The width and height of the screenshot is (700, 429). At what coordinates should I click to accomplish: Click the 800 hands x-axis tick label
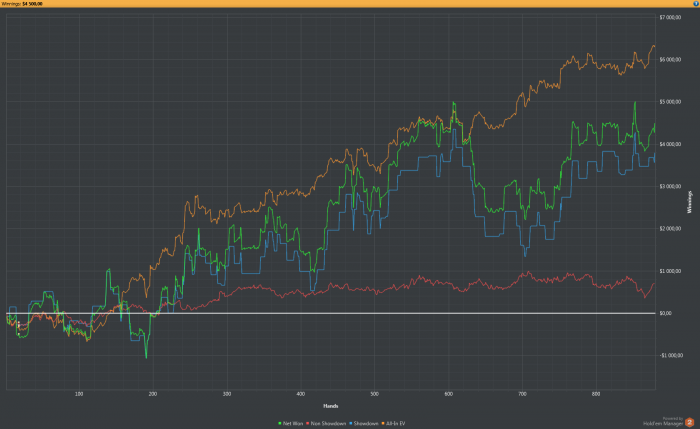[x=596, y=394]
